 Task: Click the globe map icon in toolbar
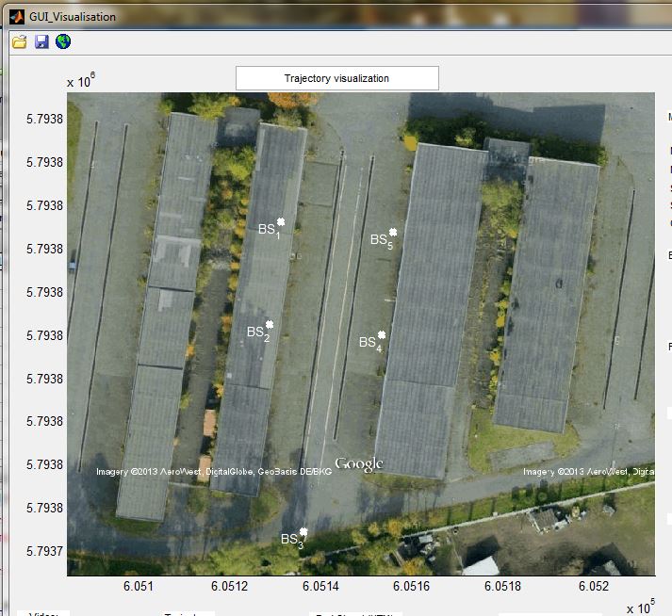(63, 41)
